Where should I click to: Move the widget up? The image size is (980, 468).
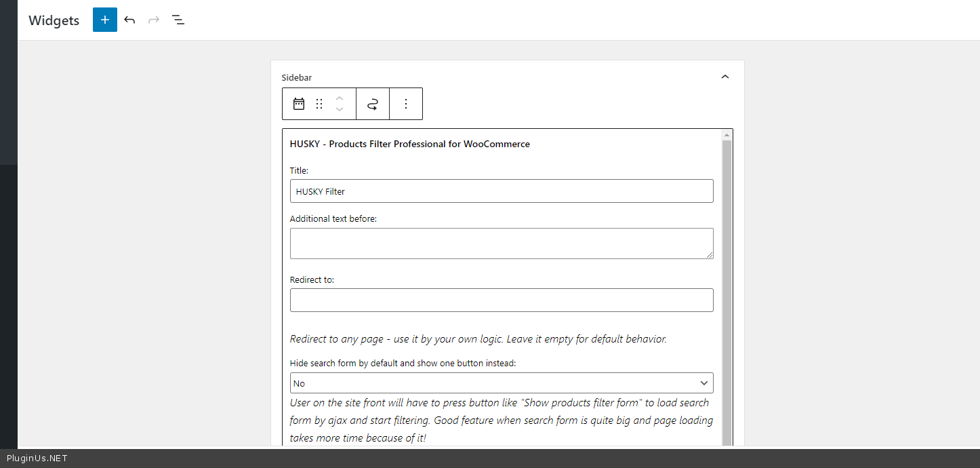point(340,98)
